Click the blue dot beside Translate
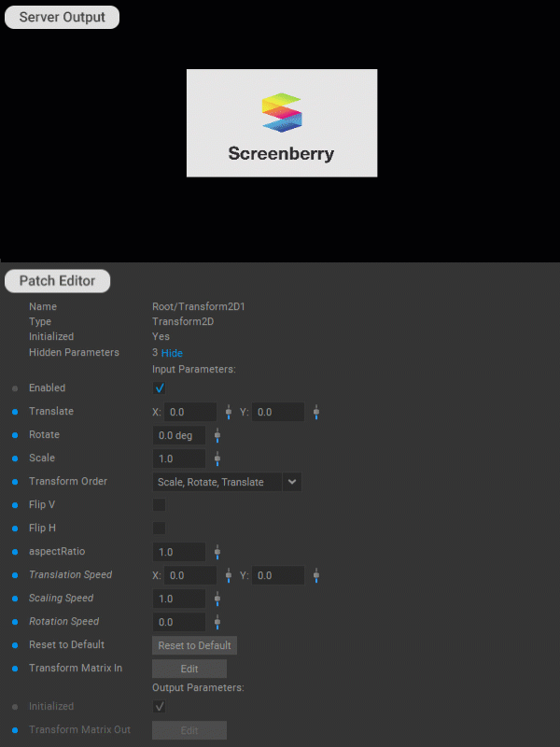 pos(15,412)
